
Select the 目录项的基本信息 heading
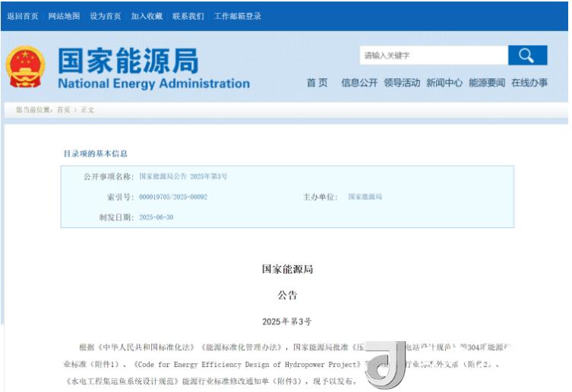click(96, 153)
